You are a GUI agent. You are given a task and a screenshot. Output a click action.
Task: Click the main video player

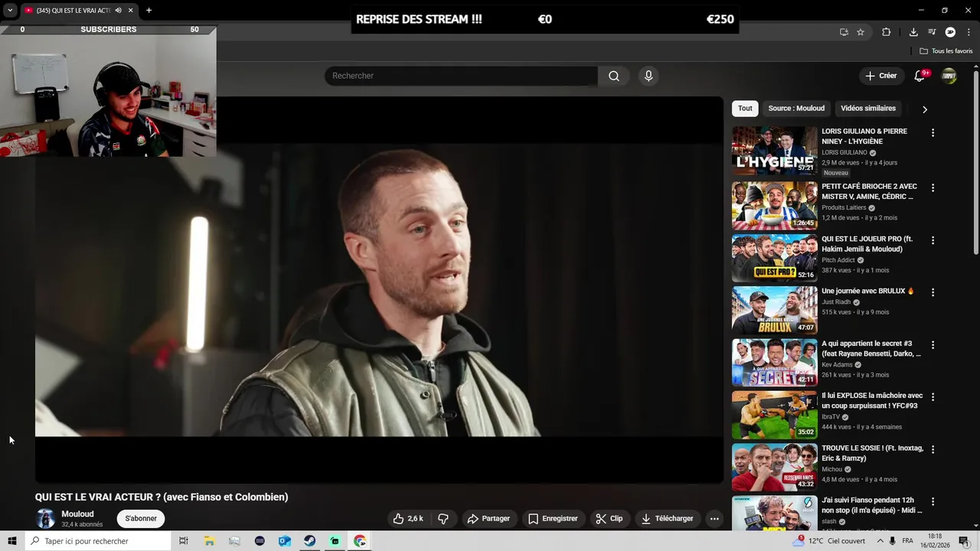coord(379,289)
